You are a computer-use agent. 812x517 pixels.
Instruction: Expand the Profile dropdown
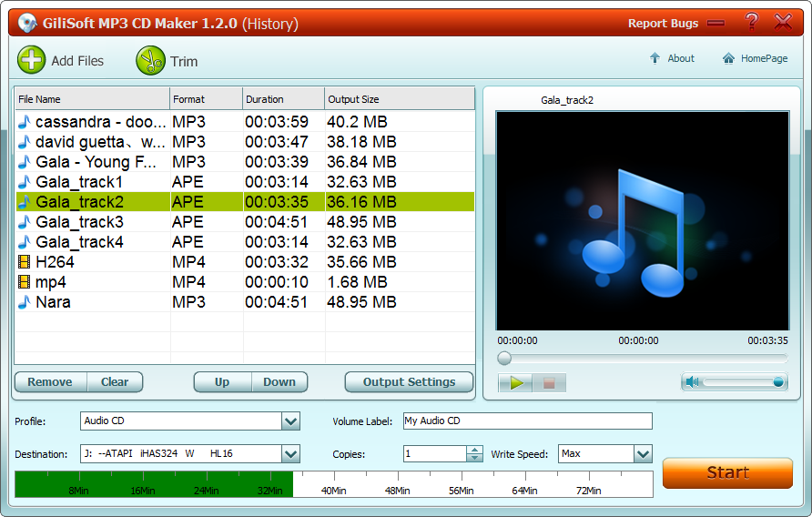290,421
